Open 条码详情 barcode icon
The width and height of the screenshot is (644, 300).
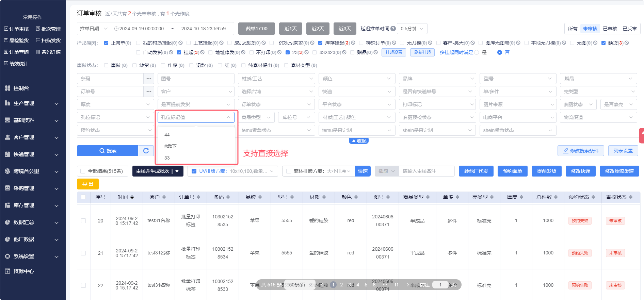38,52
